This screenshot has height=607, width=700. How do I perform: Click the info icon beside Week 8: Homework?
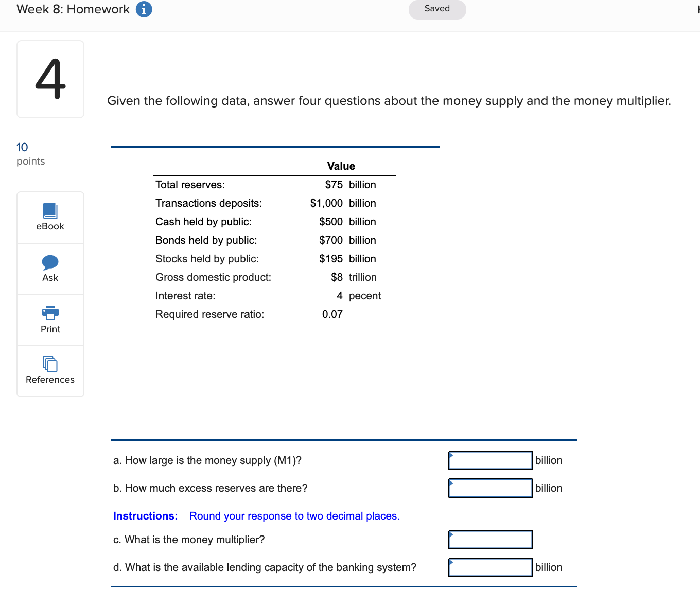143,9
